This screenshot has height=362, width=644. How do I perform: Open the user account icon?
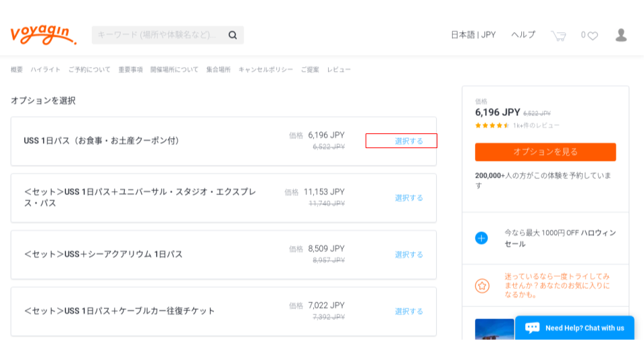(x=621, y=36)
